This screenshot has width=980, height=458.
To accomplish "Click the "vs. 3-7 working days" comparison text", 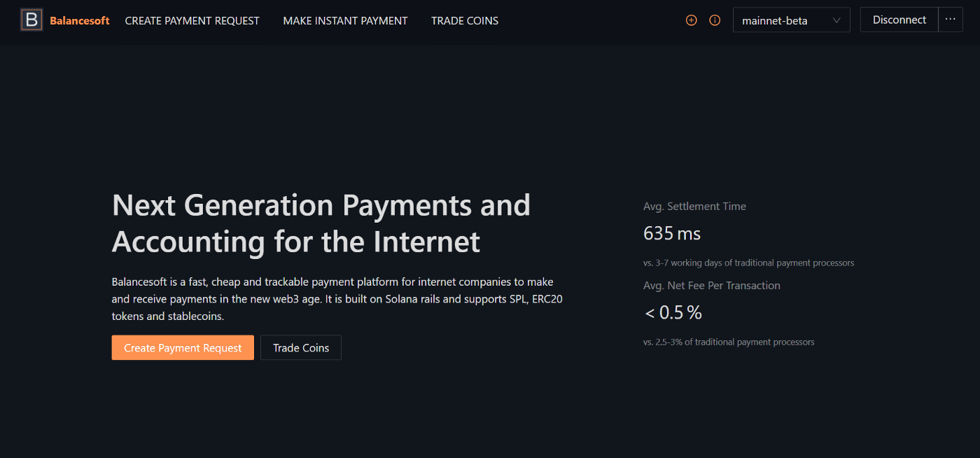I will [x=748, y=263].
